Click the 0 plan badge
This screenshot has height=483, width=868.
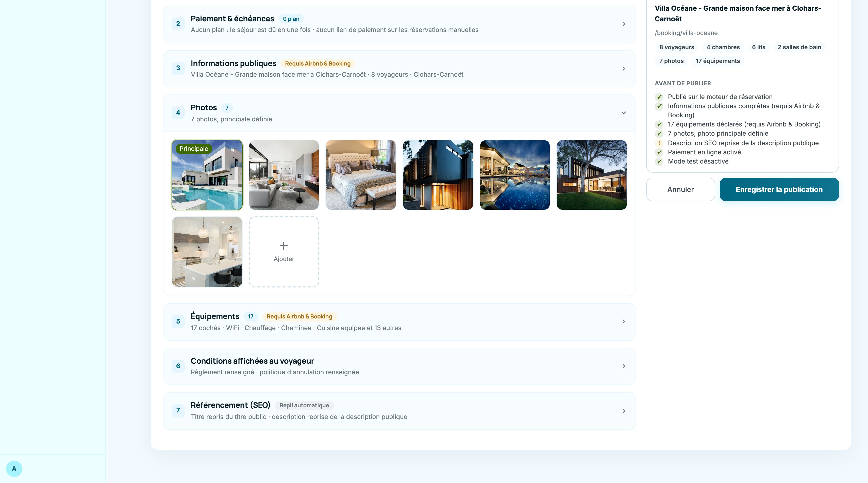pos(291,19)
